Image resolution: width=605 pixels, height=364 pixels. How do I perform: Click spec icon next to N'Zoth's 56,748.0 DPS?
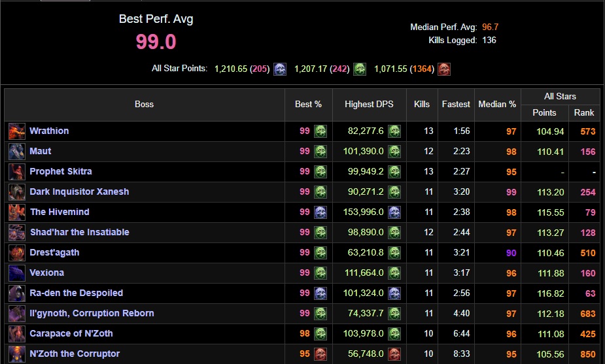click(x=394, y=354)
